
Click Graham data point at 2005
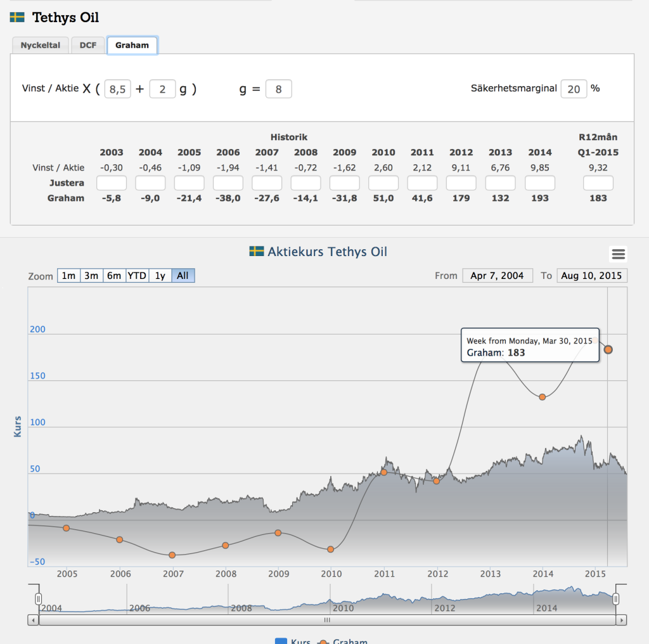[66, 528]
